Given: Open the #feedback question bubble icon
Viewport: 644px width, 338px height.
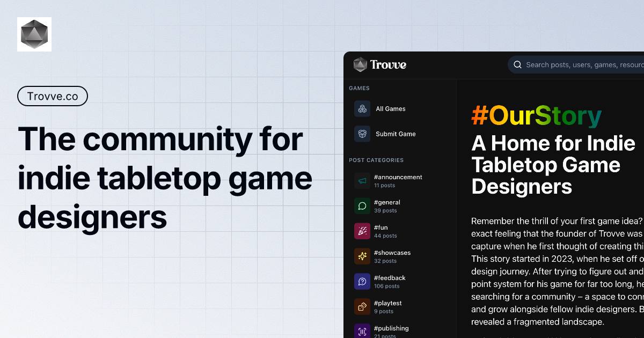Looking at the screenshot, I should pyautogui.click(x=362, y=281).
